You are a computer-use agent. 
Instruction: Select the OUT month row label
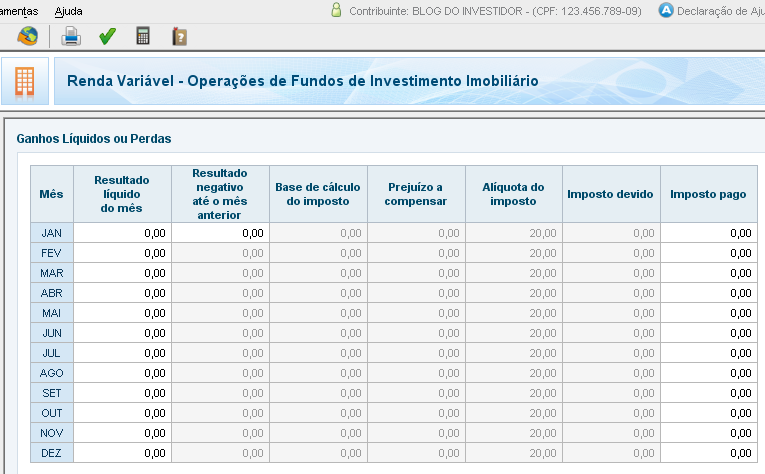52,413
